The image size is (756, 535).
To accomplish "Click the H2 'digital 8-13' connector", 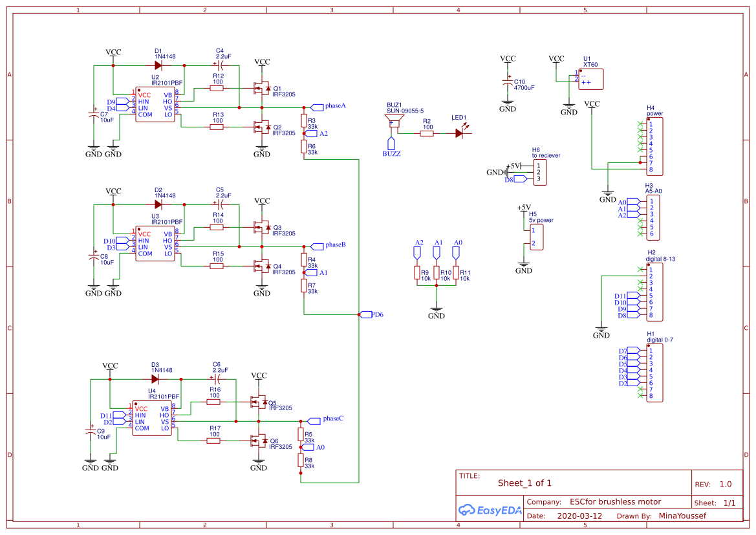I will click(655, 292).
